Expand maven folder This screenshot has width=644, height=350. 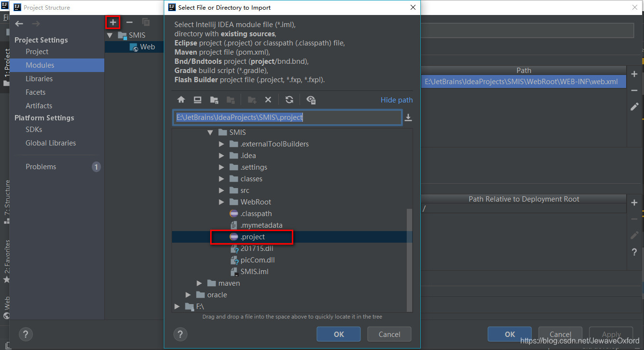point(199,283)
